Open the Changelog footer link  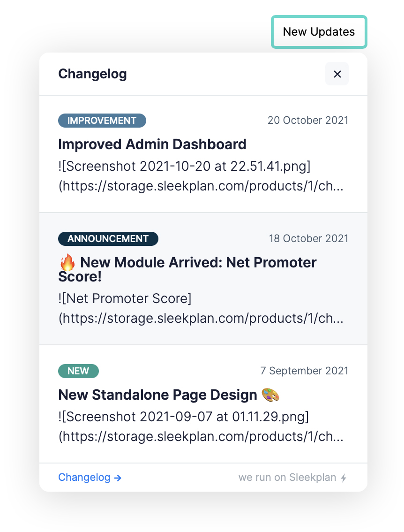pos(90,478)
